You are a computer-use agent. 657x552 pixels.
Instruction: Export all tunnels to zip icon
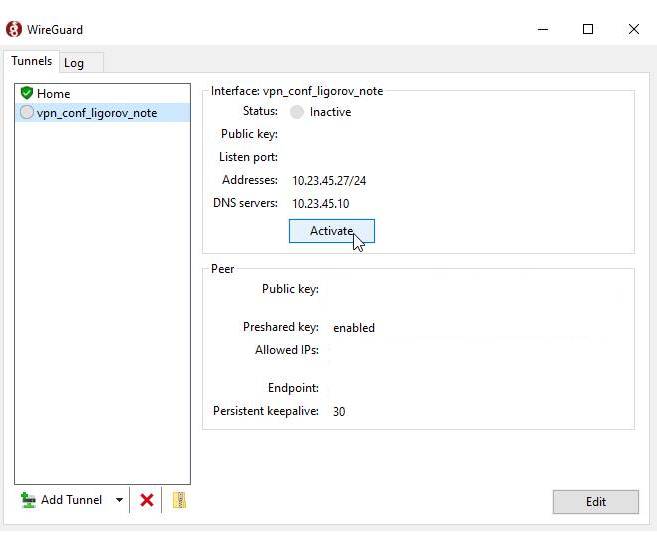[179, 500]
